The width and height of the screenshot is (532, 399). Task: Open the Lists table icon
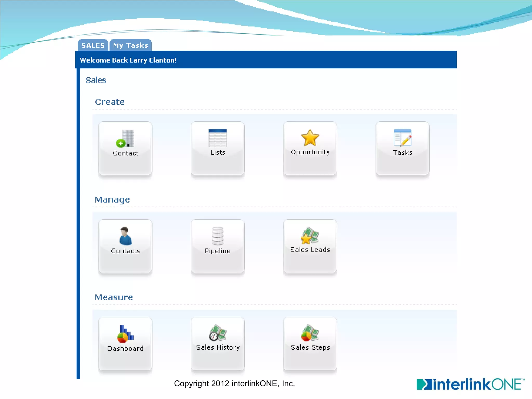coord(218,138)
